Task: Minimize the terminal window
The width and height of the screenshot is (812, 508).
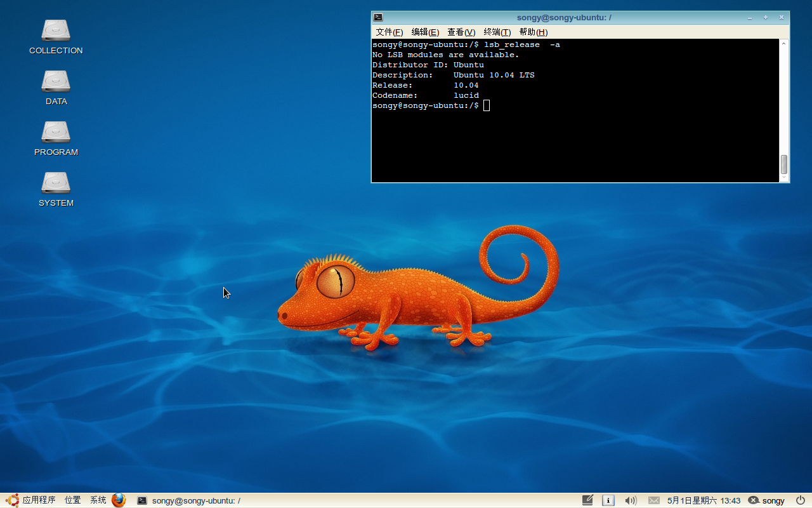Action: coord(750,18)
